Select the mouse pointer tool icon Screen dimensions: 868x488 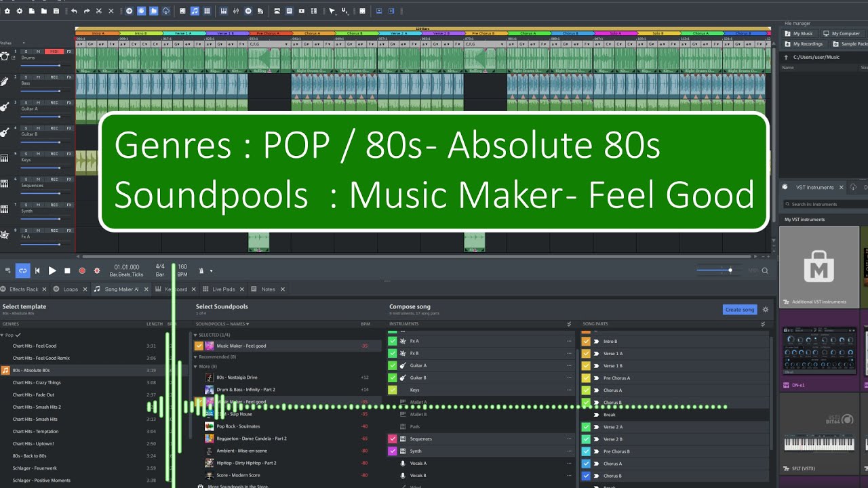coord(332,11)
